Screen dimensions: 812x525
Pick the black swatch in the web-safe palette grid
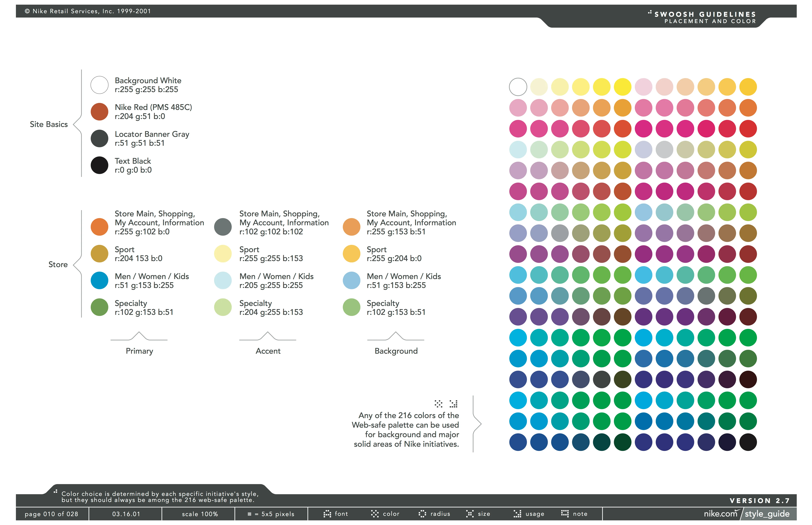[x=748, y=442]
